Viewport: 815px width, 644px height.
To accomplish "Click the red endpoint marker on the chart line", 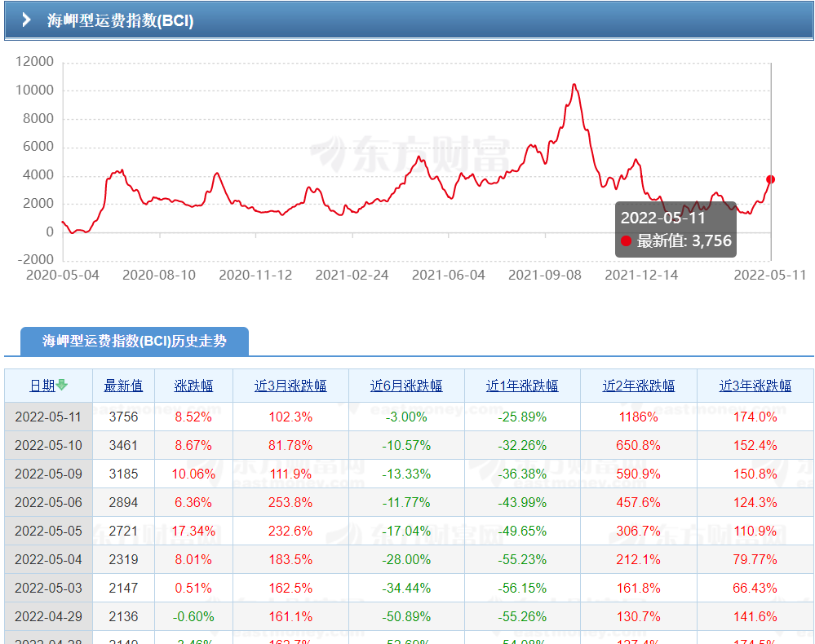I will pos(769,178).
